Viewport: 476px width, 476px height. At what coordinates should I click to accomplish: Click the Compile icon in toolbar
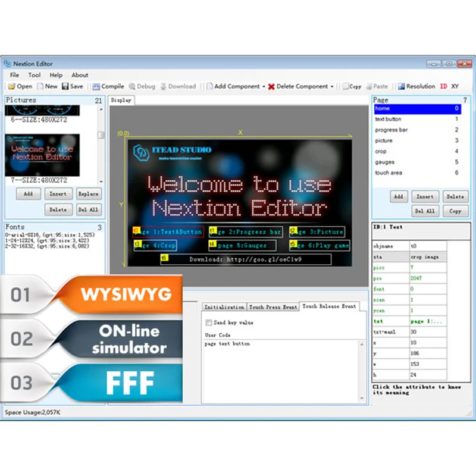(96, 87)
